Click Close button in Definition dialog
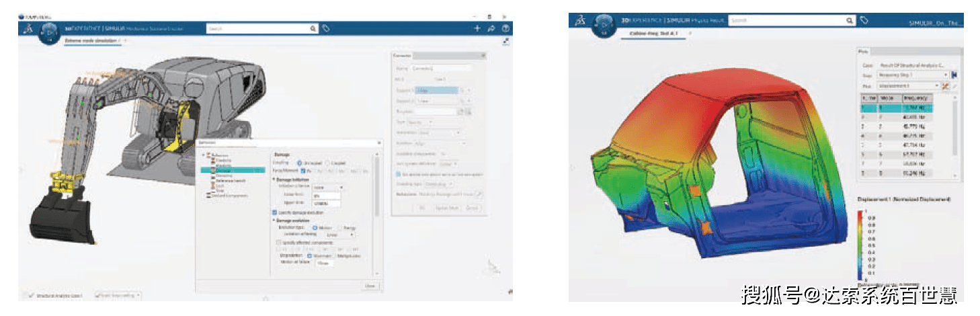 tap(369, 286)
